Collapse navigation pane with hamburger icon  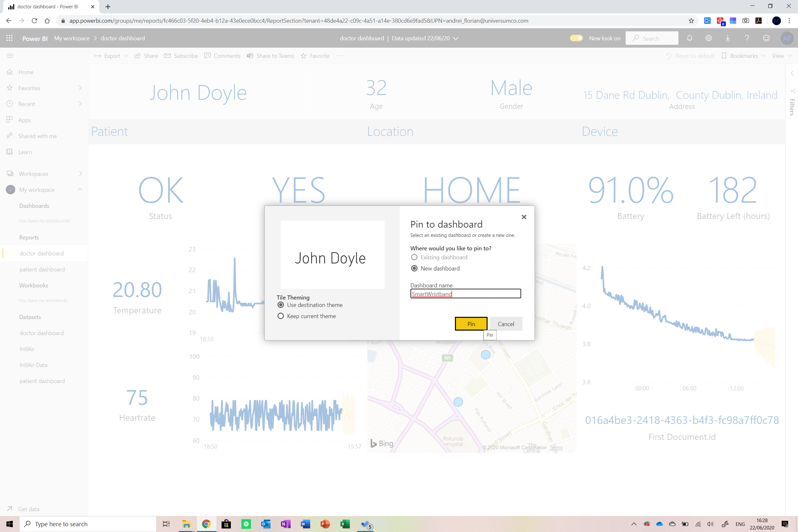point(10,56)
